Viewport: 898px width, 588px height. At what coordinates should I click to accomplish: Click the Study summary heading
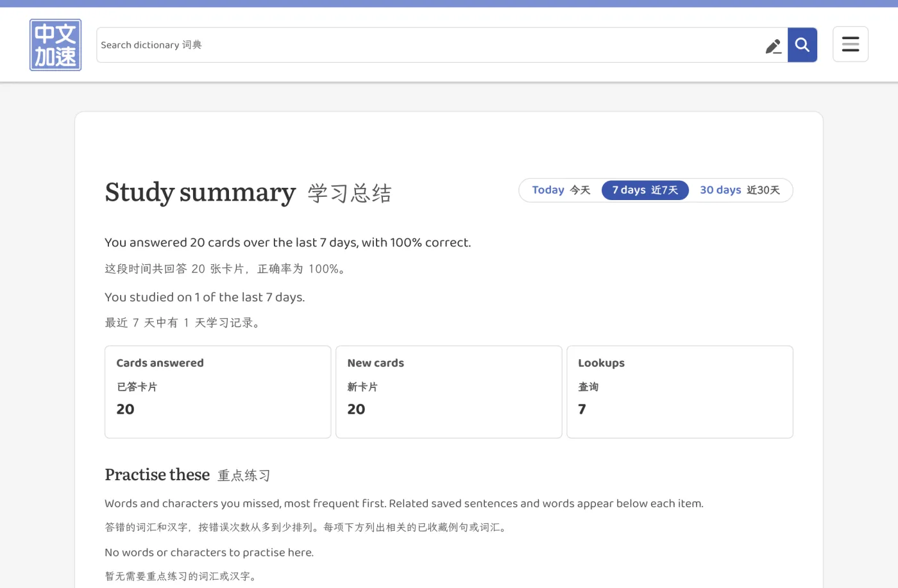tap(248, 192)
